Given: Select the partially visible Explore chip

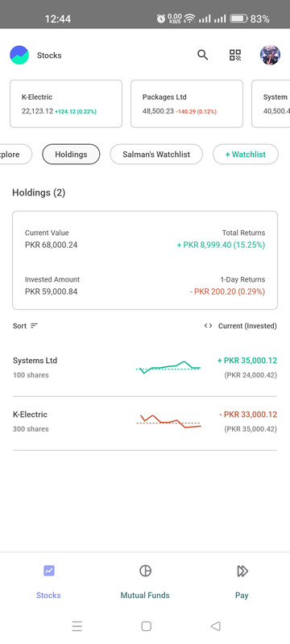Looking at the screenshot, I should [x=15, y=155].
